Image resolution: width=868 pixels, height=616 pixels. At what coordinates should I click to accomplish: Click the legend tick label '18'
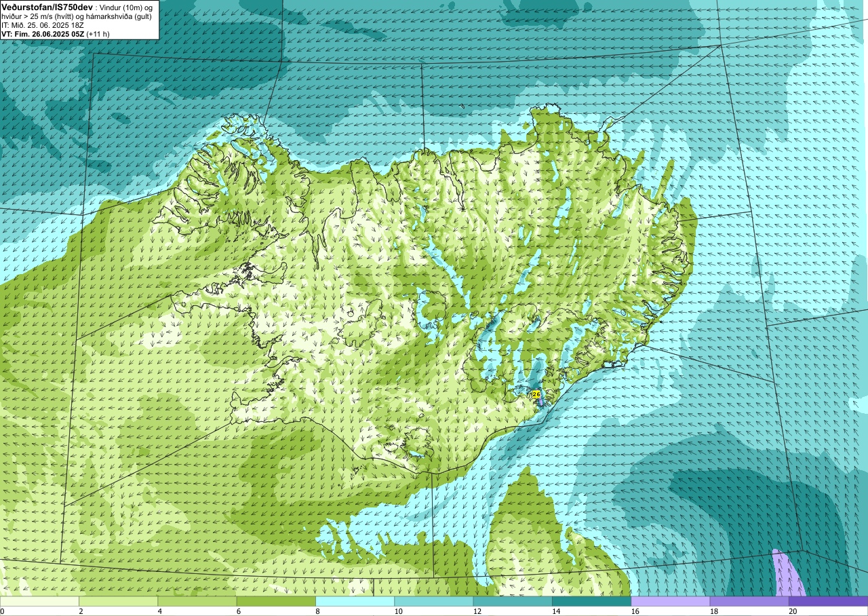coord(714,611)
